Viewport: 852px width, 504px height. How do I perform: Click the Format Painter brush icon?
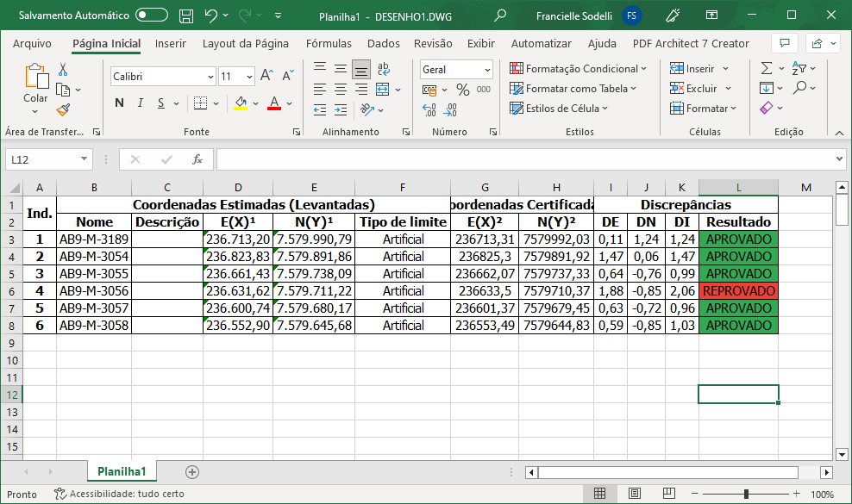(x=63, y=109)
